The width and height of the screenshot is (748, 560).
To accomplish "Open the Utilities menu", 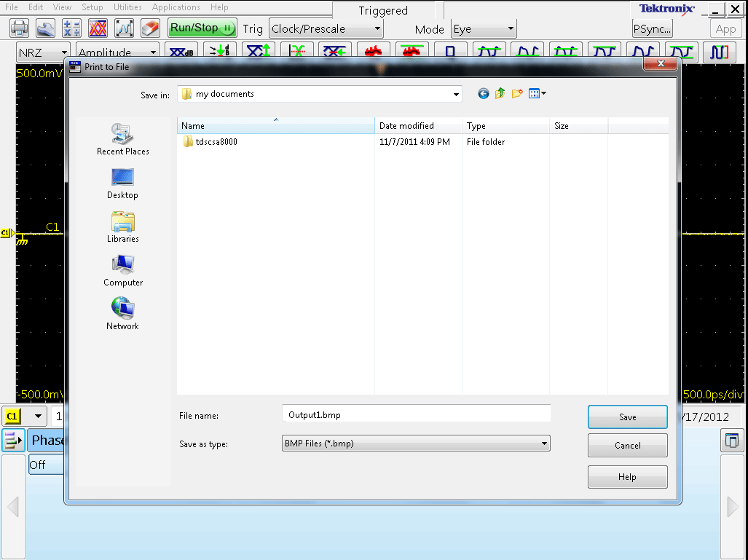I will [x=128, y=7].
